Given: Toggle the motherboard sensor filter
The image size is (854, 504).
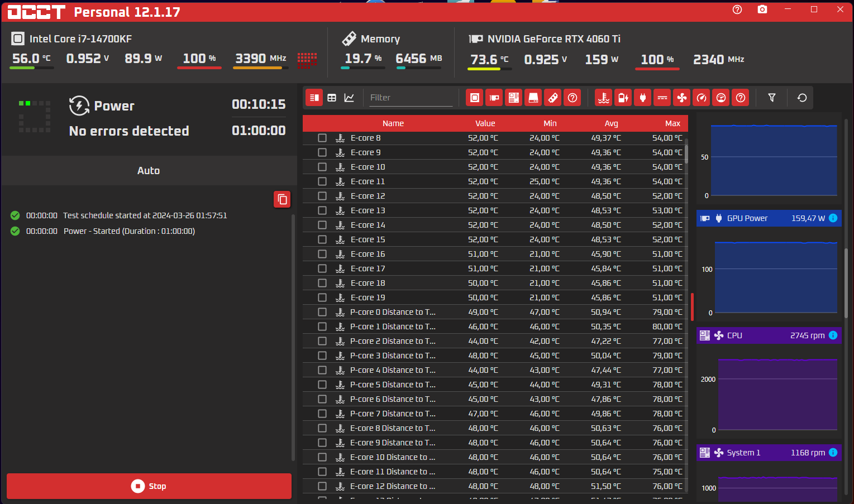Looking at the screenshot, I should coord(514,98).
